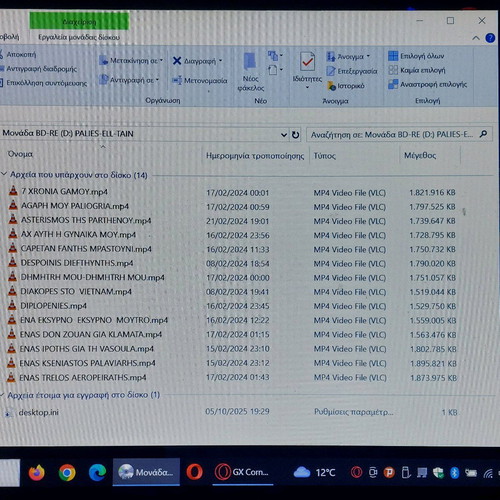Viewport: 500px width, 500px height.
Task: Switch to Εργαλεία μονάδας δίσκου tab
Action: [x=79, y=37]
